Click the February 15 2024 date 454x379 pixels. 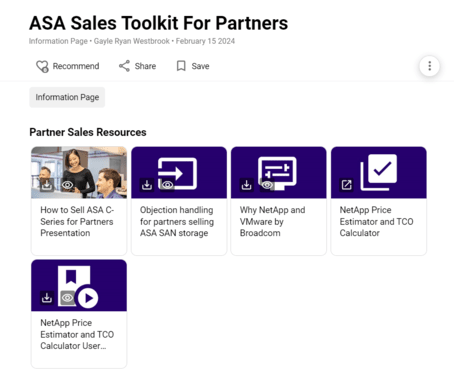pos(205,41)
